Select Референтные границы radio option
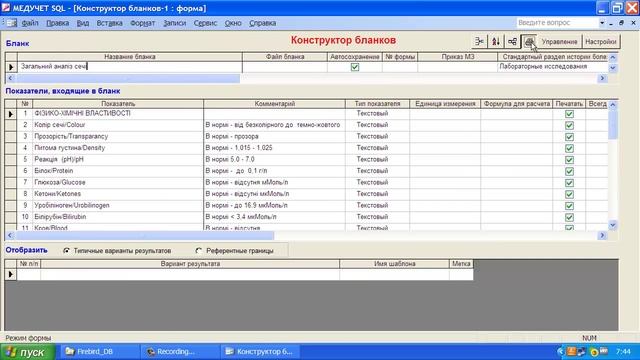Screen dimensions: 640x360 tap(199, 251)
